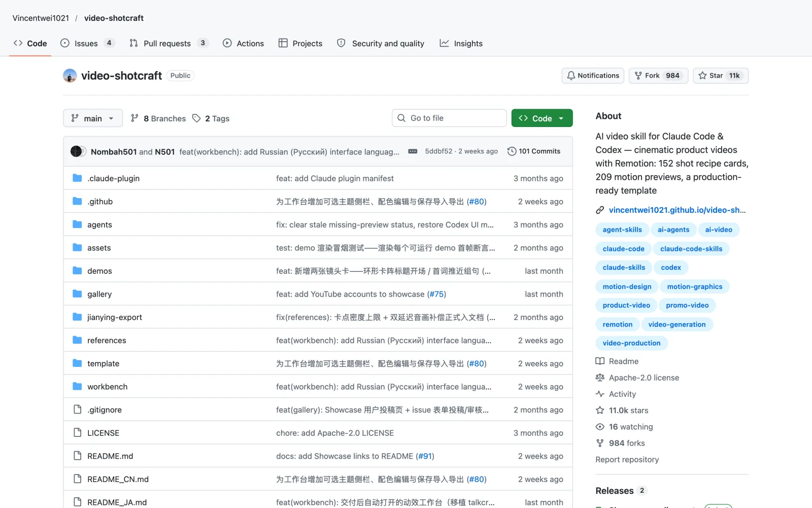The height and width of the screenshot is (508, 812).
Task: Open the Actions tab
Action: pos(244,43)
